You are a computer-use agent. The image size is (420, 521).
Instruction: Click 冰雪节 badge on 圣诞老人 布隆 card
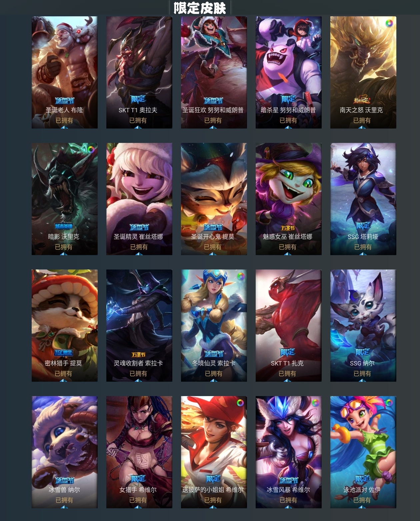pyautogui.click(x=64, y=101)
